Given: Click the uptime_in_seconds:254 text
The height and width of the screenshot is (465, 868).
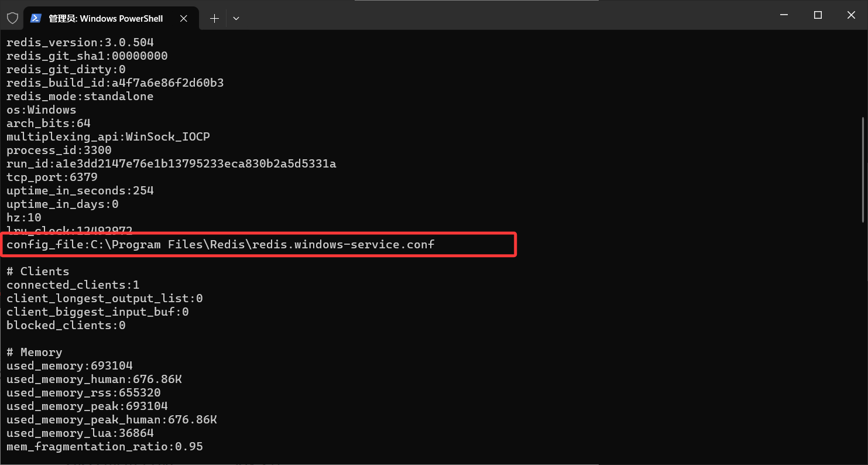Looking at the screenshot, I should click(x=80, y=190).
